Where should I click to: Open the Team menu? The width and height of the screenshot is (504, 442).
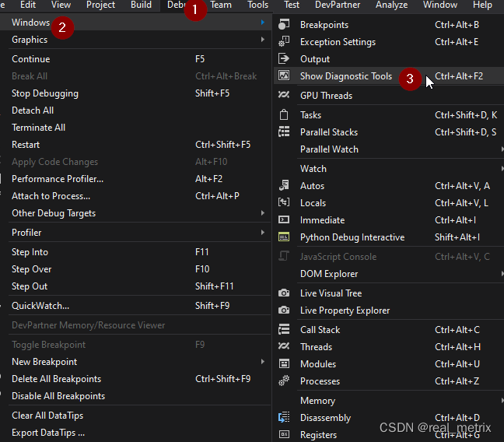221,5
